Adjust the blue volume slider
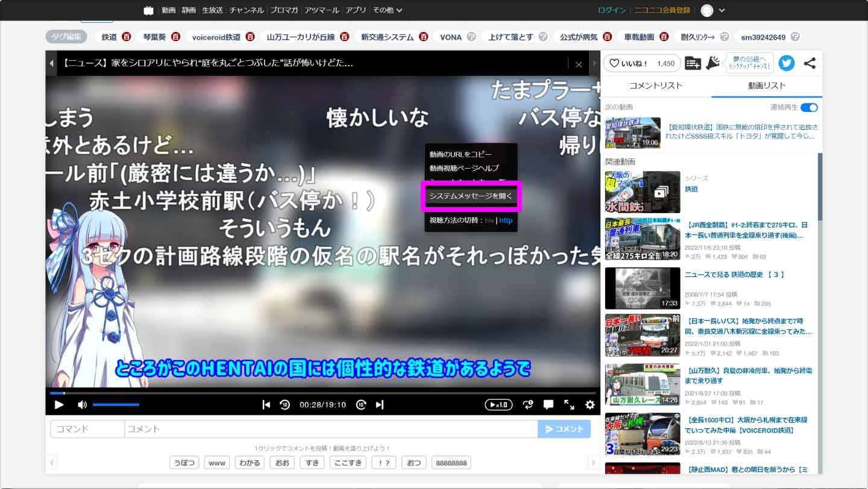 pyautogui.click(x=116, y=405)
